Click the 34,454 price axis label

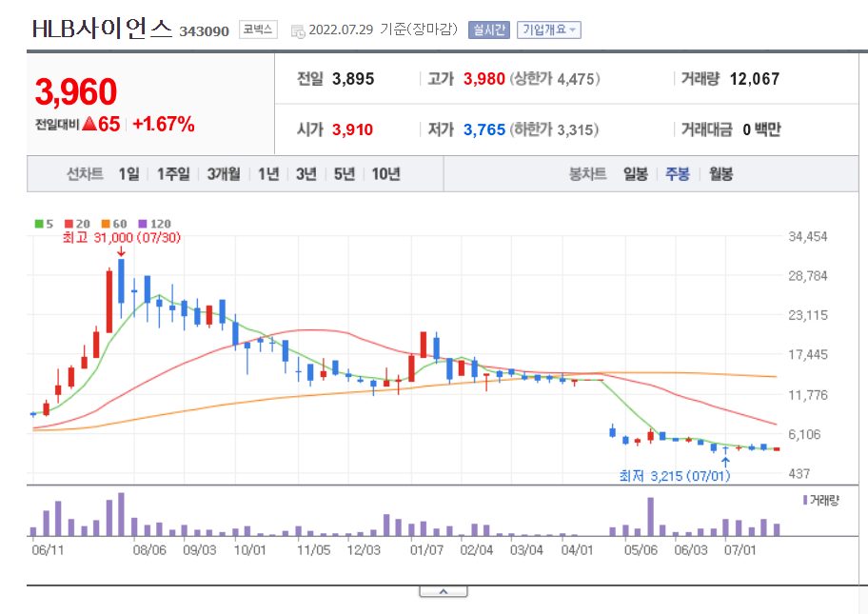pyautogui.click(x=808, y=237)
